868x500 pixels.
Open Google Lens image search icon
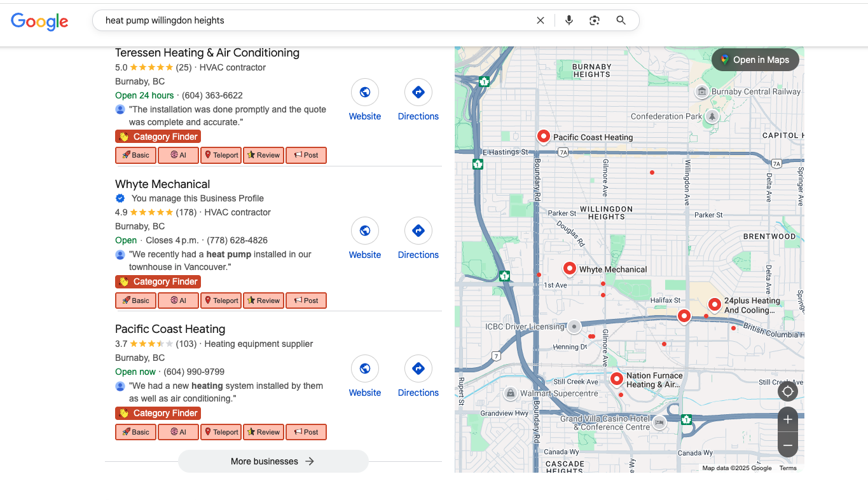595,20
